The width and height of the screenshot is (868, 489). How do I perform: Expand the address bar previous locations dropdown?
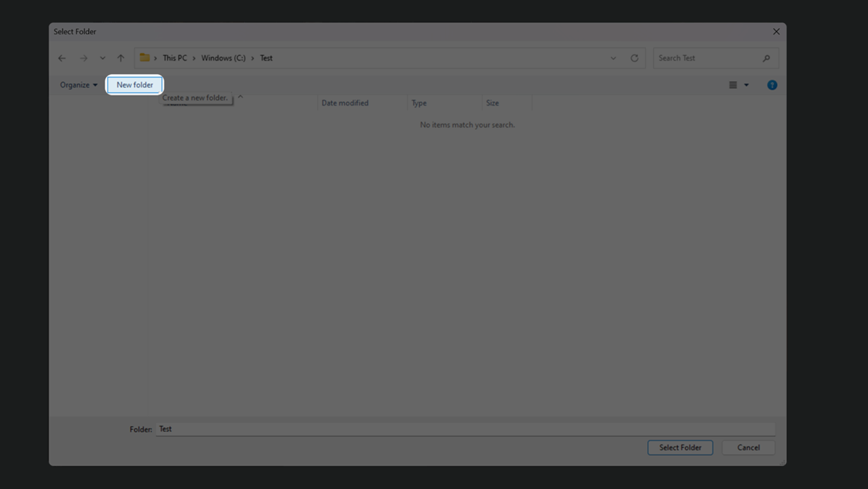[614, 58]
